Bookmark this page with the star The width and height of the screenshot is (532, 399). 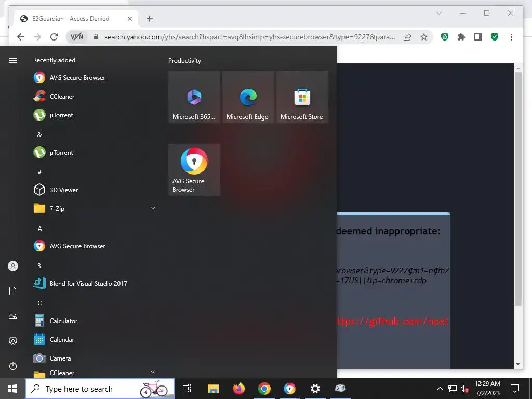click(424, 37)
